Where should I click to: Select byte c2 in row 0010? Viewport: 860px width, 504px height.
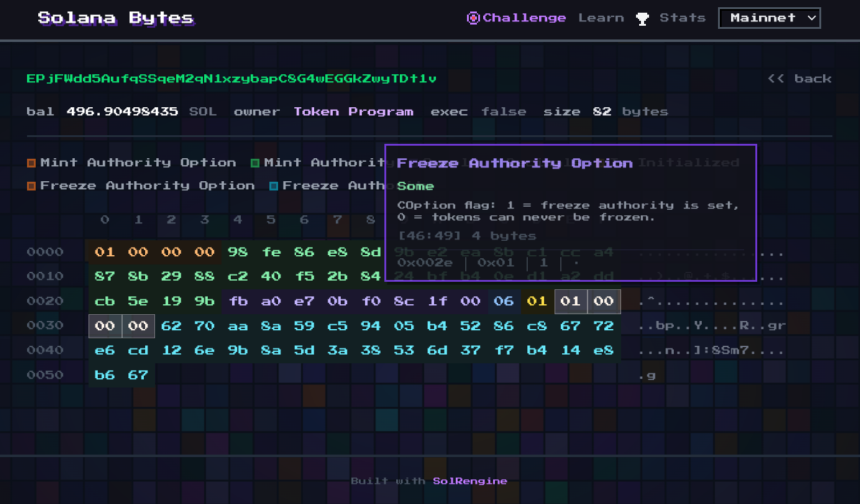point(237,277)
